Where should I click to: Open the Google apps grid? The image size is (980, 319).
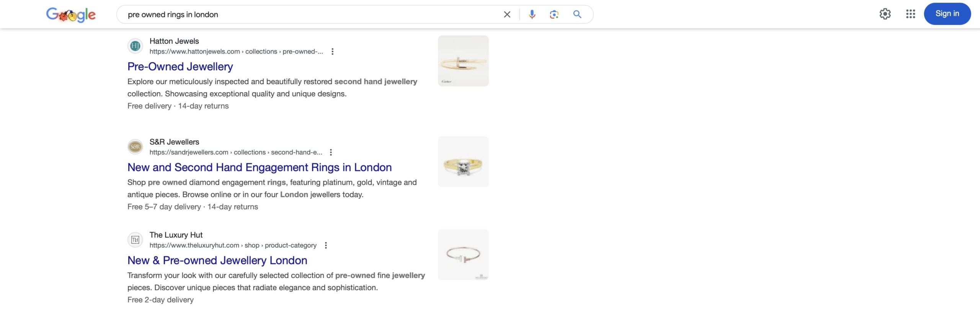[x=910, y=14]
